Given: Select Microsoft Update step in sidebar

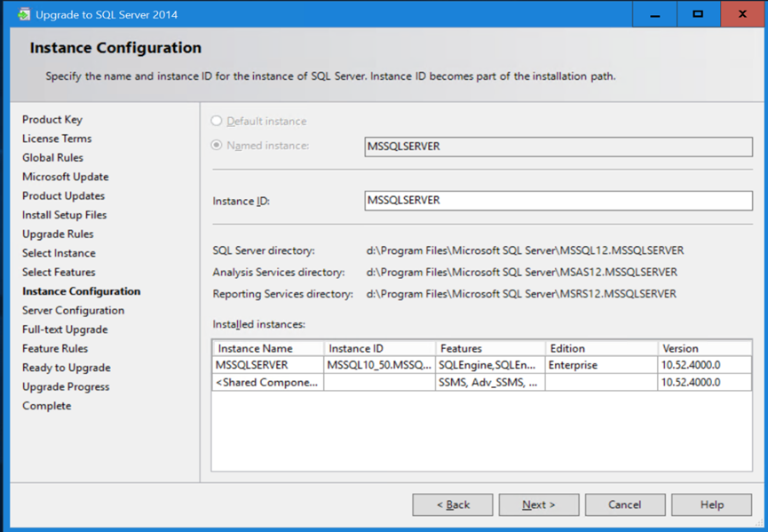Looking at the screenshot, I should pos(65,177).
